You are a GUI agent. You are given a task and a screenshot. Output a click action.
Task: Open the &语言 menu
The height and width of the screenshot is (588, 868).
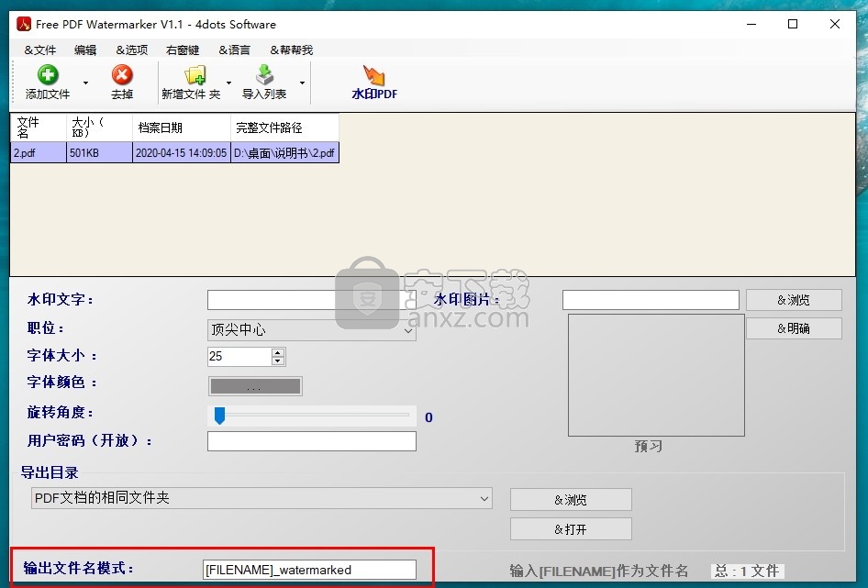234,50
